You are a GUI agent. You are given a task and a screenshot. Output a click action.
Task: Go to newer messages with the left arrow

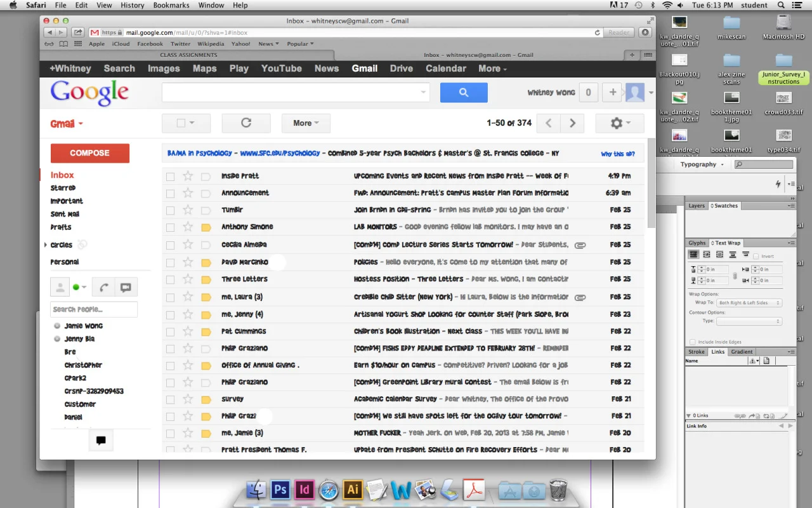pos(549,123)
